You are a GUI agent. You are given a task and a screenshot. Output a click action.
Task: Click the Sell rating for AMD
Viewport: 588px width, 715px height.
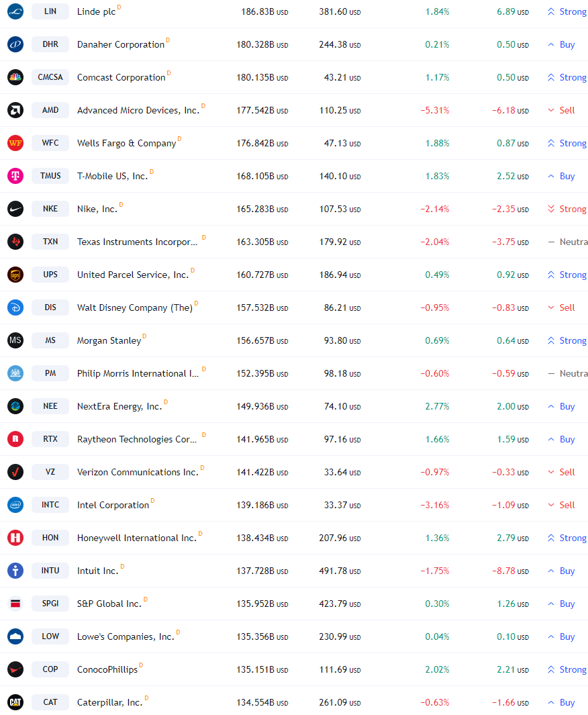(x=561, y=110)
